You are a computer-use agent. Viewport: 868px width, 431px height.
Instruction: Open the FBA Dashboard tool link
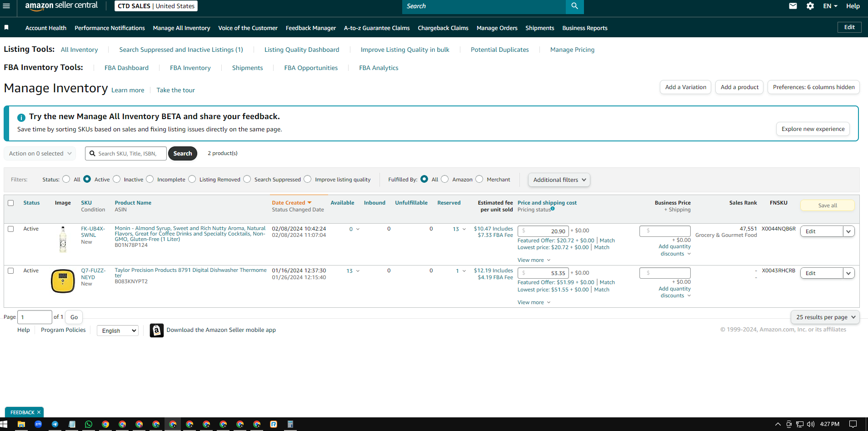[x=126, y=68]
